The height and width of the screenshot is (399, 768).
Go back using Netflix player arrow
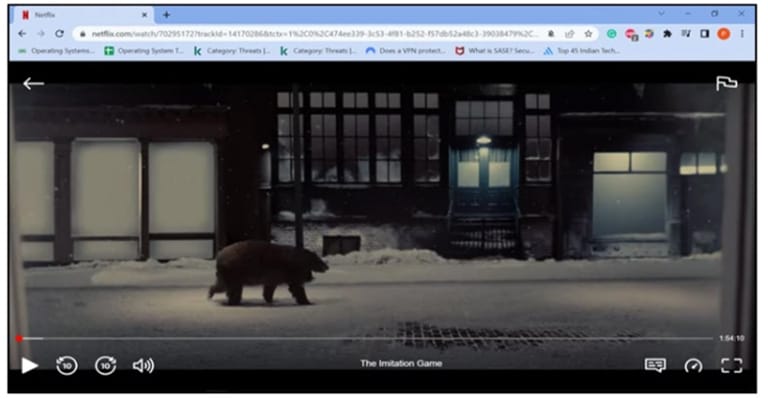coord(33,84)
